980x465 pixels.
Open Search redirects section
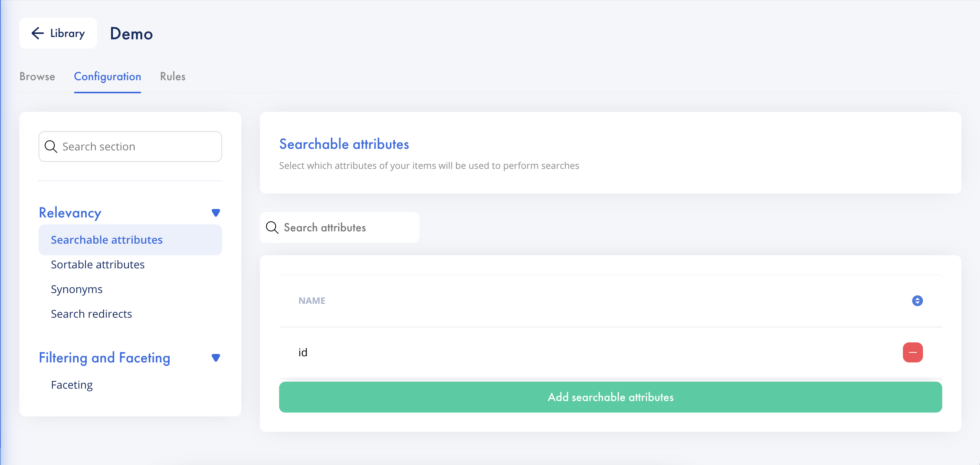[91, 314]
